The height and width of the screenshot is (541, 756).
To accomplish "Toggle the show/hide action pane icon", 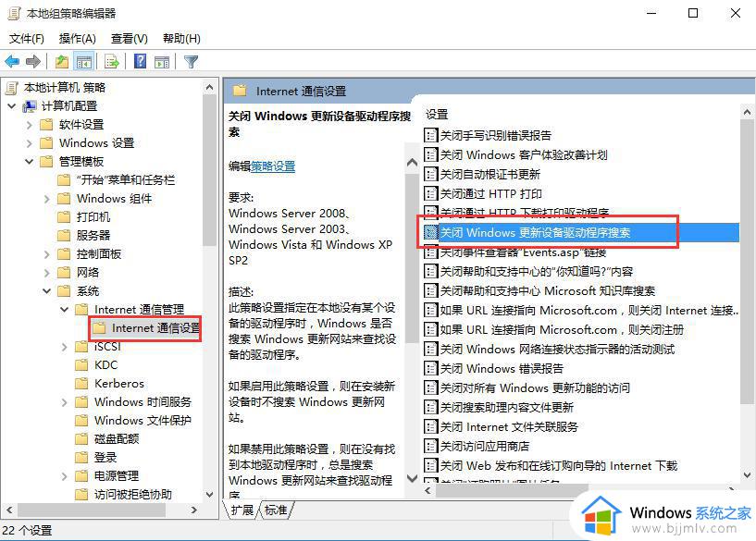I will click(162, 62).
